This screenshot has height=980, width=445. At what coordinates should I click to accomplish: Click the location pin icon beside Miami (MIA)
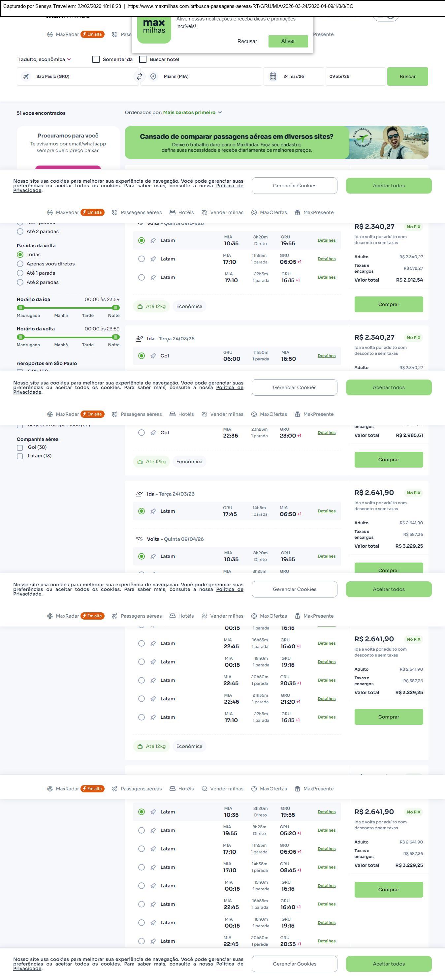[x=153, y=77]
